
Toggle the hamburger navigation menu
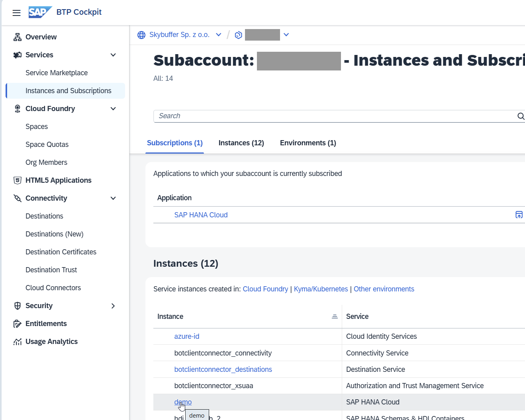16,13
